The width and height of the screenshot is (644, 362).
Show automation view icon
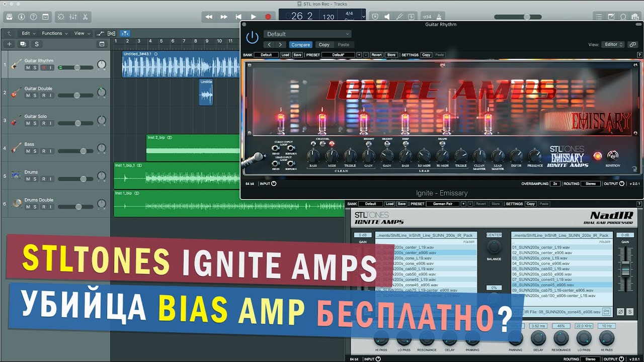(101, 34)
